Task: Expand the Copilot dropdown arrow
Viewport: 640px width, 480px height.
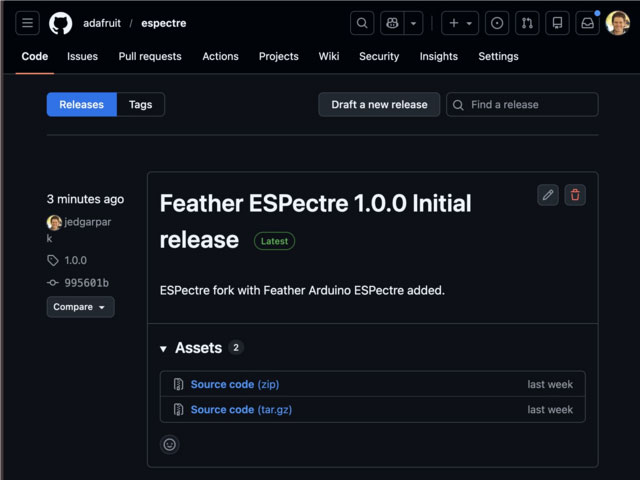Action: (x=413, y=23)
